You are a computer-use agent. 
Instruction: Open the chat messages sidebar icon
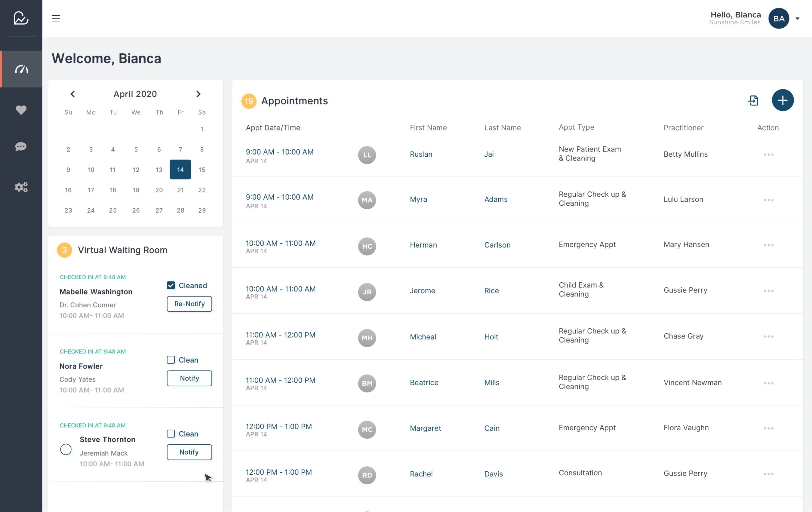click(x=21, y=146)
